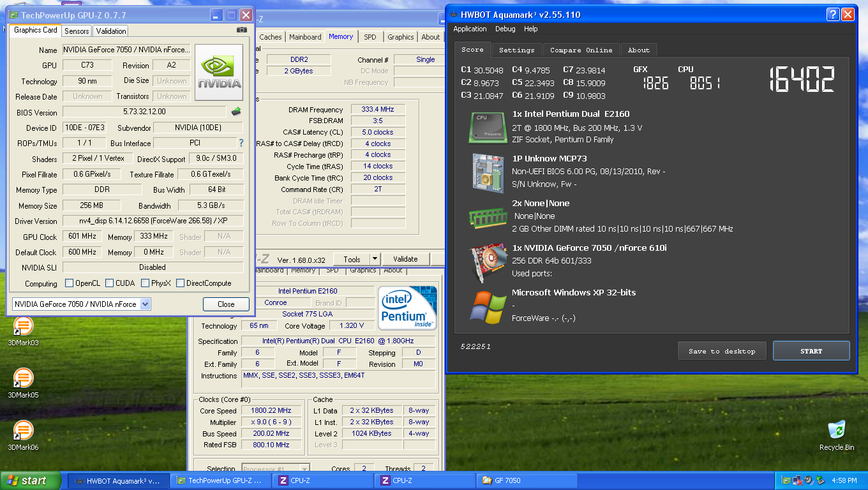The width and height of the screenshot is (868, 490).
Task: Click the Tools button in CPU-Z
Action: [x=352, y=259]
